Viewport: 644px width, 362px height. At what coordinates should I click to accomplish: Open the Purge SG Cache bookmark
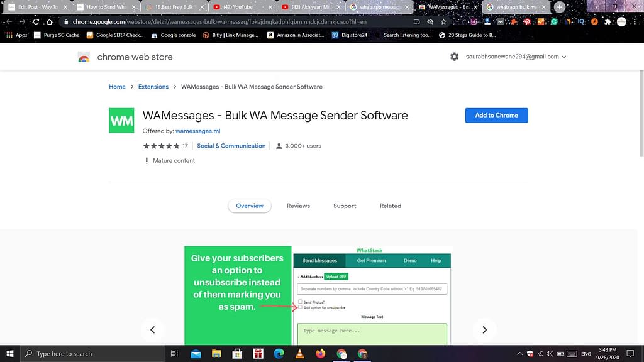point(57,35)
